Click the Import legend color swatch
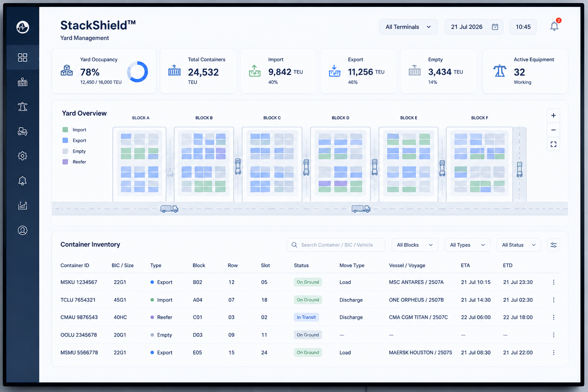Viewport: 588px width, 392px height. tap(65, 130)
